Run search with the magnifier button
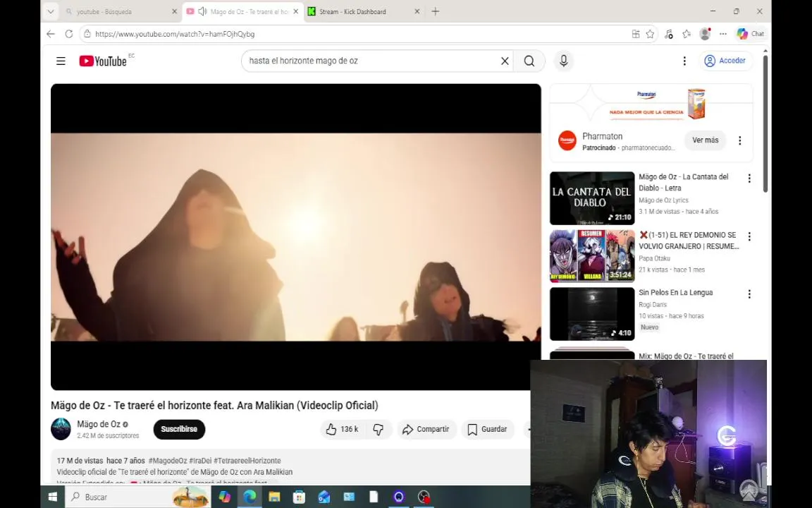This screenshot has width=812, height=508. tap(529, 61)
